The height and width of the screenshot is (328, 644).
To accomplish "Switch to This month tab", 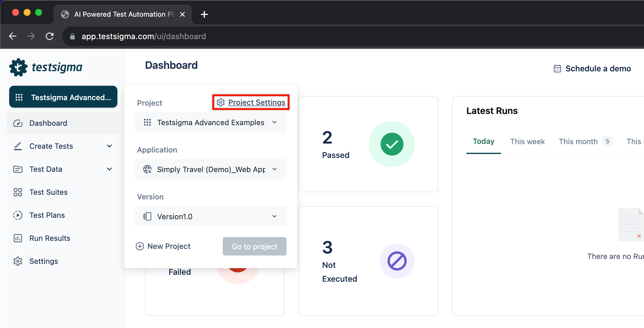I will coord(578,142).
